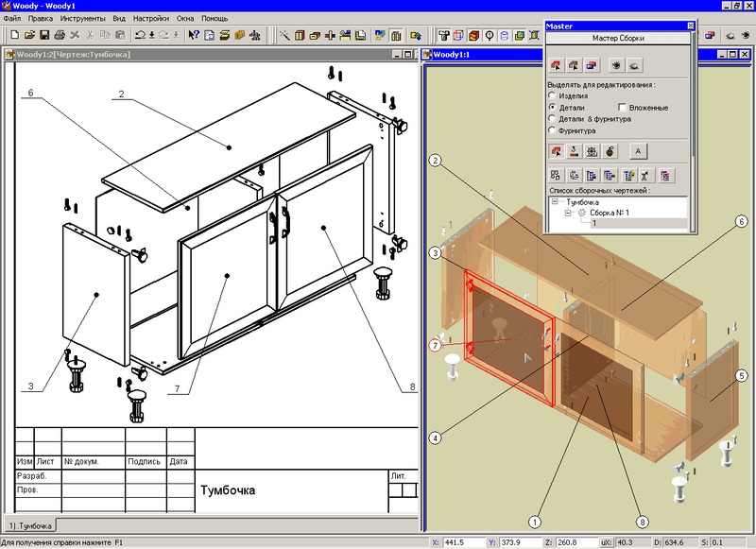Select the 'Изделия' radio button
This screenshot has height=549, width=756.
click(x=552, y=96)
